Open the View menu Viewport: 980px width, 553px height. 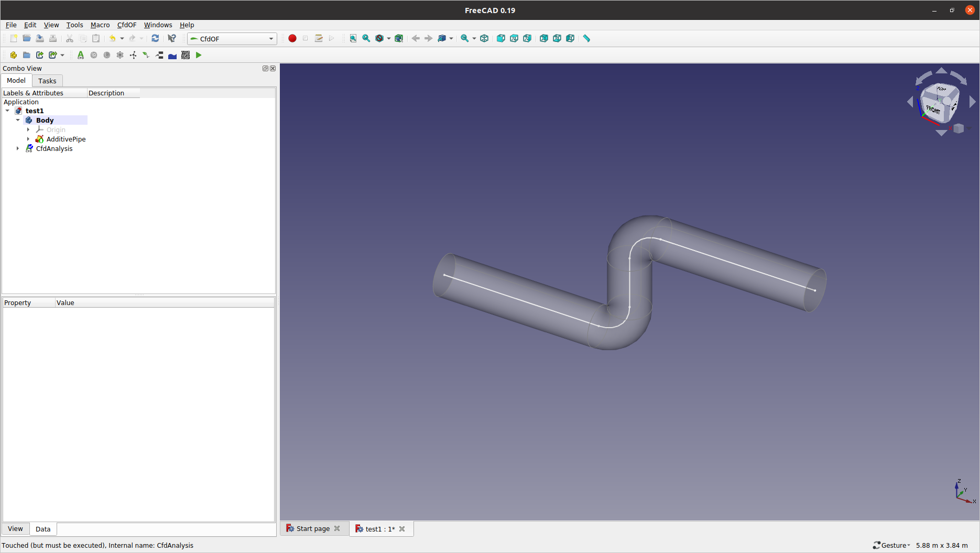coord(51,25)
